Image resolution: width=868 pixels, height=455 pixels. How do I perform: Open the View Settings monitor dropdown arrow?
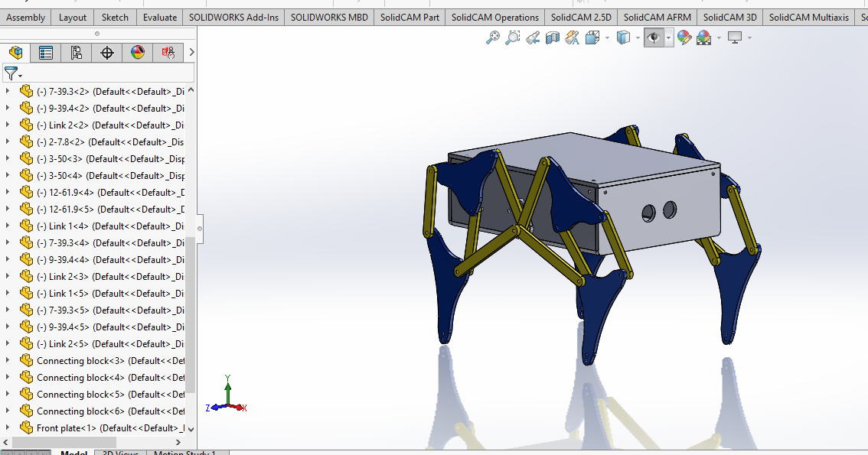click(x=749, y=37)
